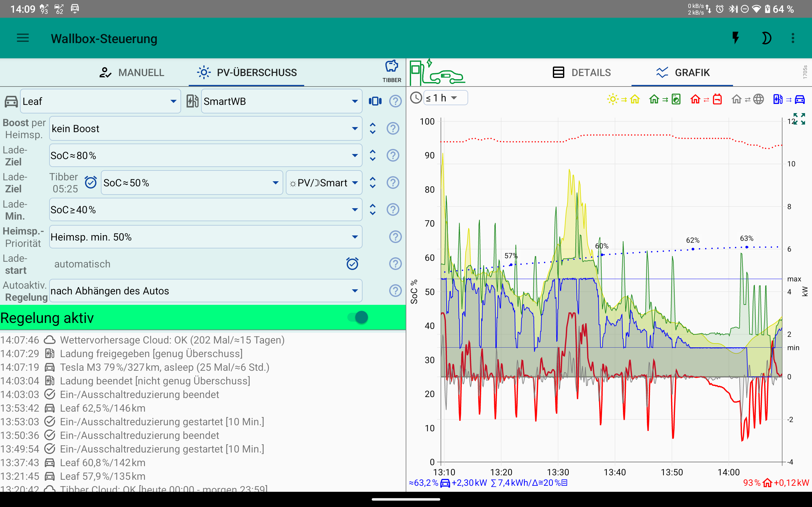Enable dark mode via the moon icon
Viewport: 812px width, 507px height.
tap(767, 38)
